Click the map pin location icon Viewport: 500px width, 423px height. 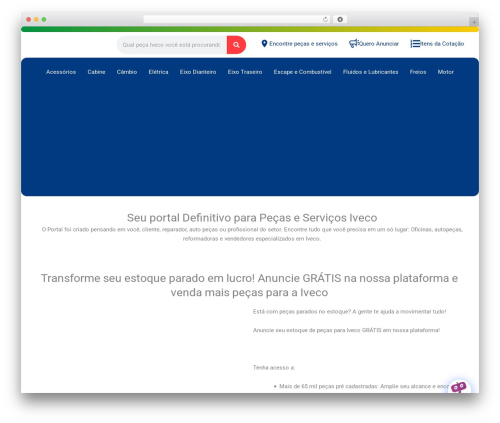[264, 44]
